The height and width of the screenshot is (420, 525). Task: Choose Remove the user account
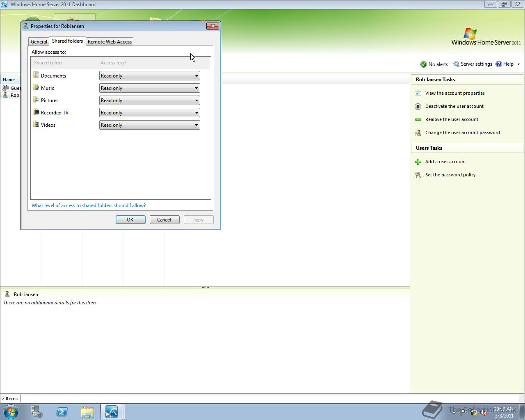[452, 119]
